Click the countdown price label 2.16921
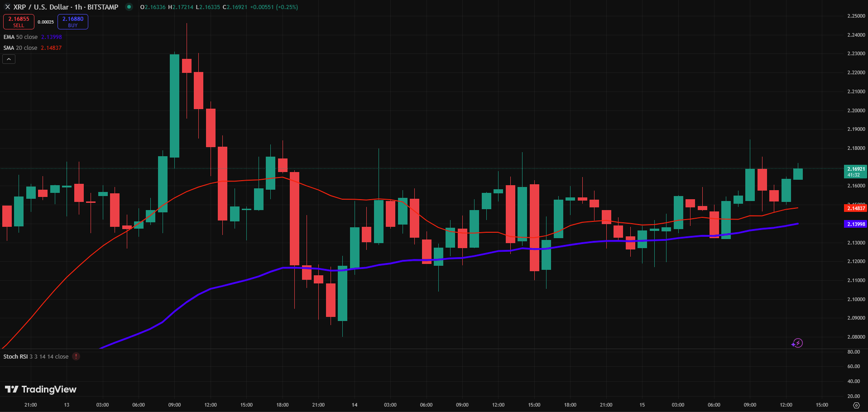Viewport: 868px width, 412px height. [x=855, y=172]
